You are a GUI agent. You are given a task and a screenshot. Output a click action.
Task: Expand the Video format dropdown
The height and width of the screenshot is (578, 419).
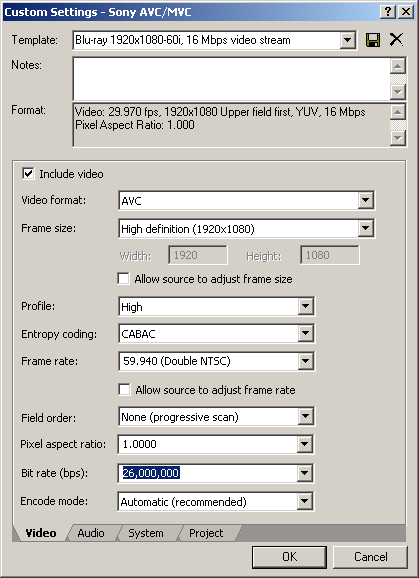click(365, 201)
